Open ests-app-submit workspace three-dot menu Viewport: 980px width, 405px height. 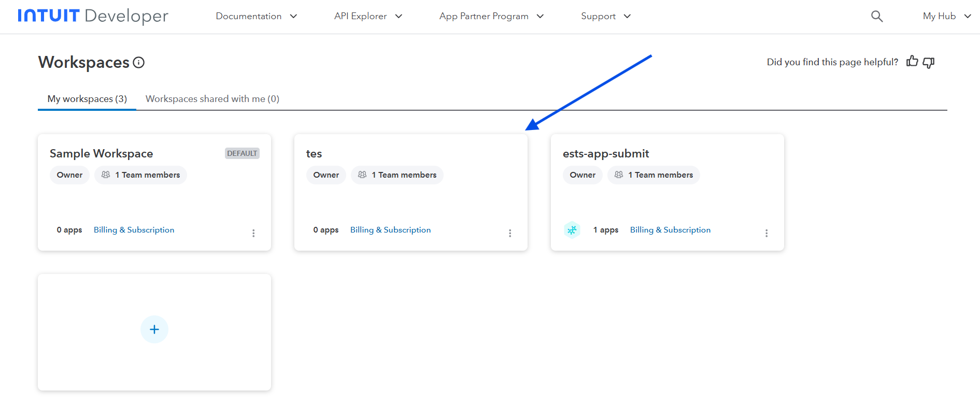(766, 233)
